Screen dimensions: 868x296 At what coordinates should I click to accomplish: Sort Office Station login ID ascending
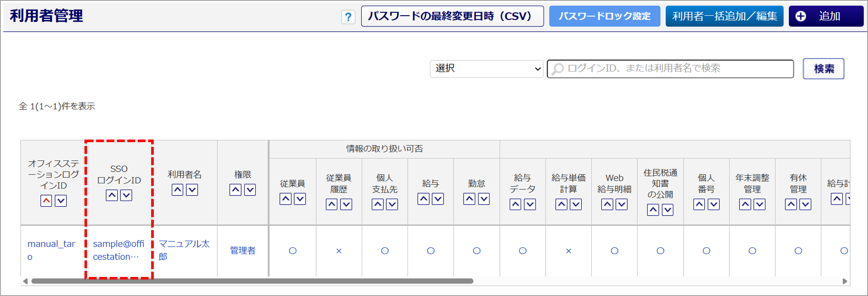(x=46, y=201)
